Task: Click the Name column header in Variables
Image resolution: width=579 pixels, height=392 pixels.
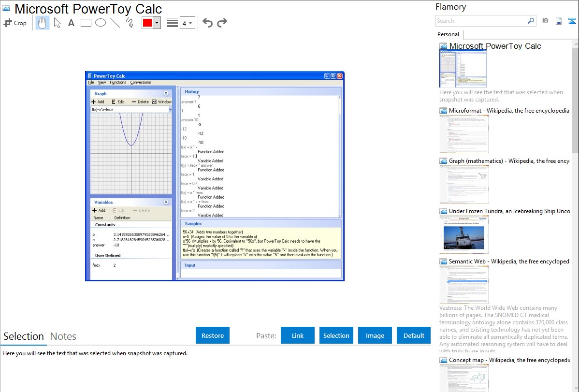Action: pyautogui.click(x=98, y=218)
